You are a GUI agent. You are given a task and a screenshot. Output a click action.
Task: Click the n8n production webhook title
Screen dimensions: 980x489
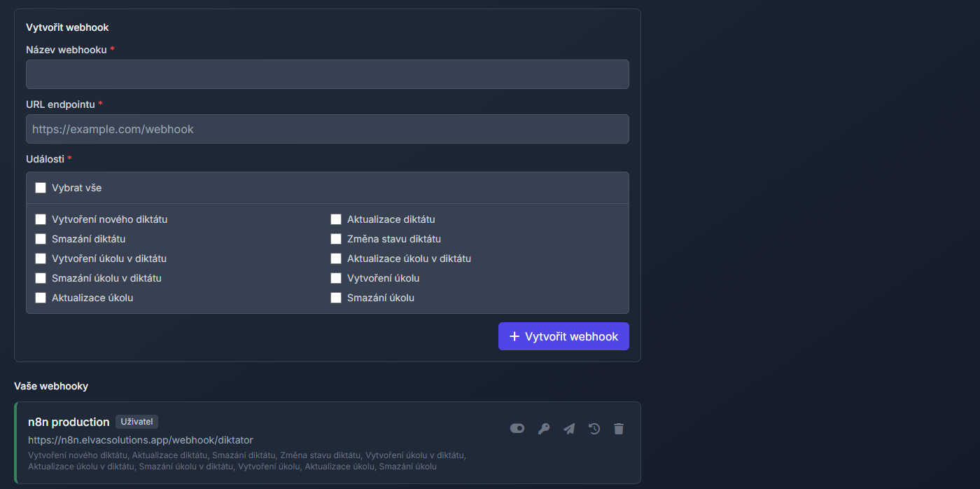69,422
